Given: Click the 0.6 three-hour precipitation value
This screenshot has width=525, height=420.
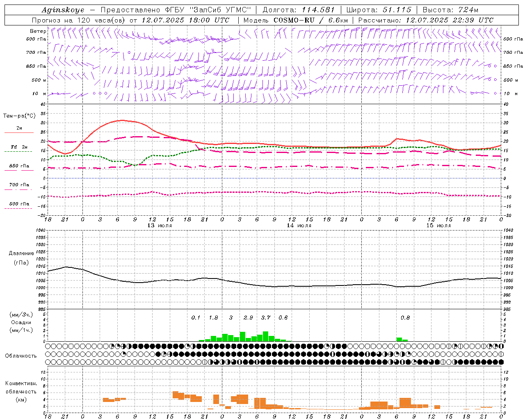Looking at the screenshot, I should coord(283,318).
